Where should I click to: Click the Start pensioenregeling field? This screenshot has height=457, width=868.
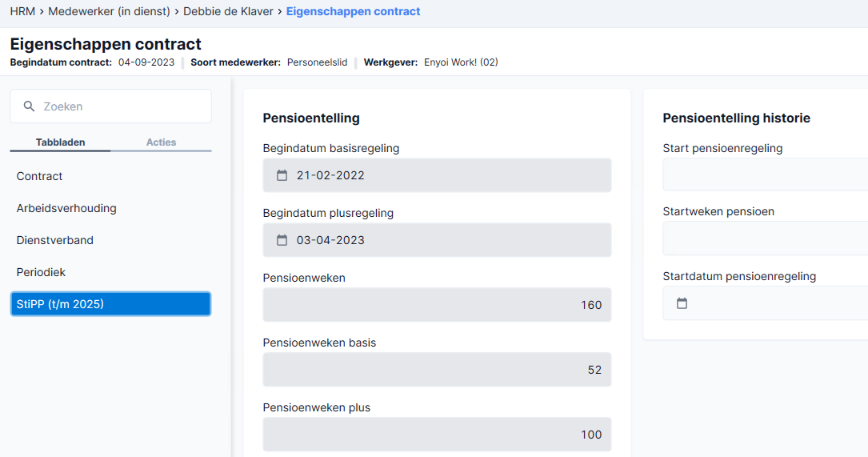(765, 175)
